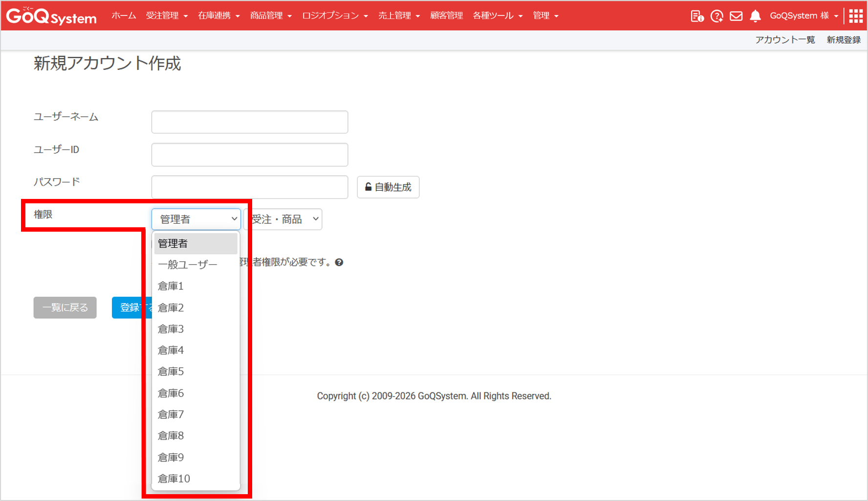This screenshot has width=868, height=501.
Task: Focus the ユーザーID input field
Action: (x=250, y=154)
